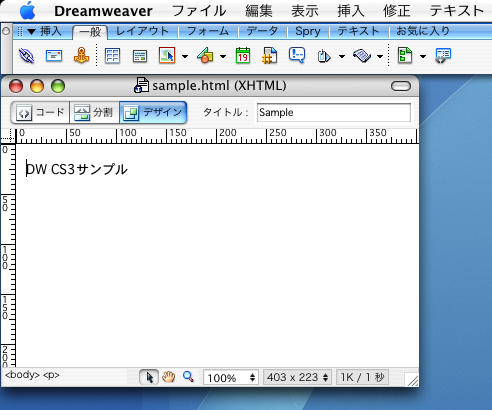Select the Hand tool in status bar
Screen dimensions: 492x410
click(x=169, y=377)
